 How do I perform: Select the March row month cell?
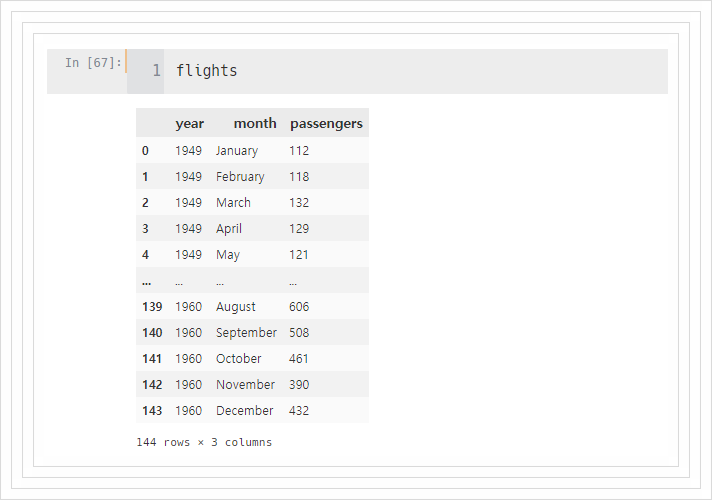pos(233,203)
